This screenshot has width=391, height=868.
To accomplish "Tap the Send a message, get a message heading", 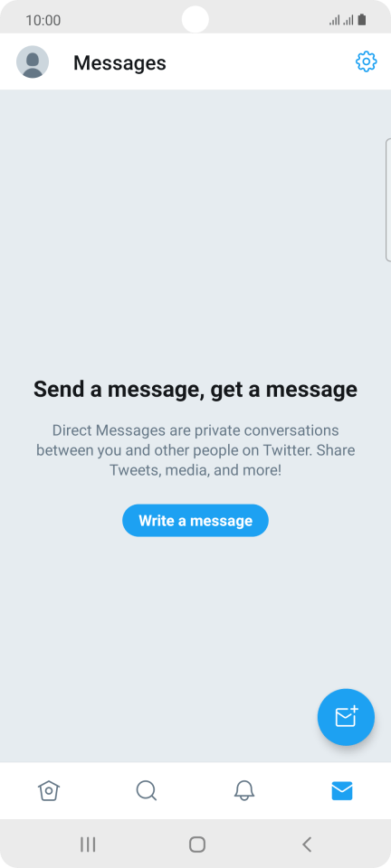I will pos(195,389).
